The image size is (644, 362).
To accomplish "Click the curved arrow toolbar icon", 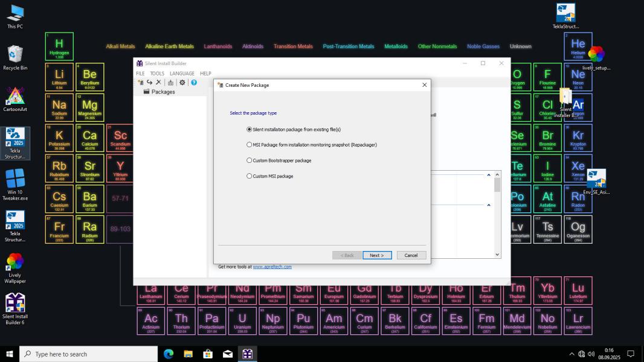I will pos(149,83).
